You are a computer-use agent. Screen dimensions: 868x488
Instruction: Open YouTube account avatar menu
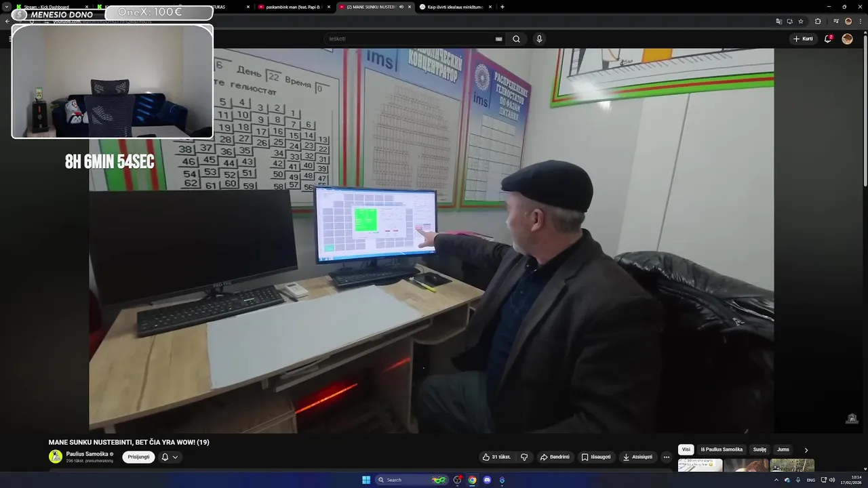pyautogui.click(x=847, y=39)
